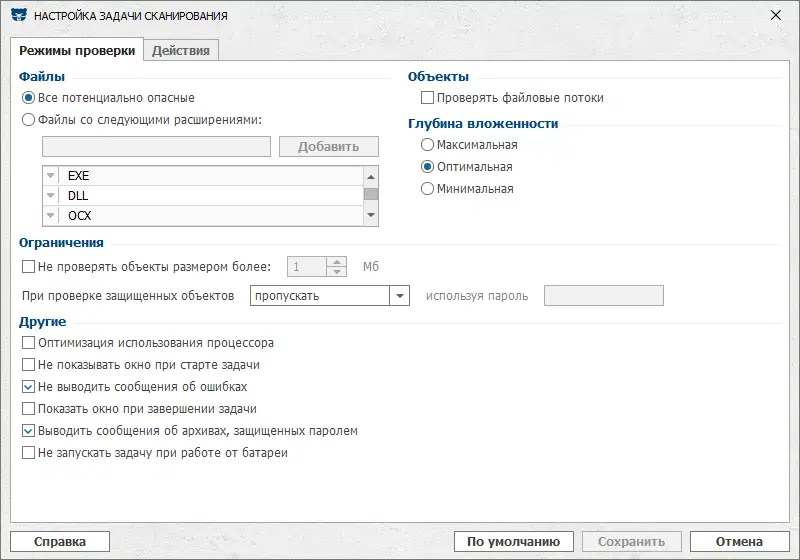The image size is (800, 560).
Task: Click the arrow icon beside OCX extension
Action: click(52, 216)
